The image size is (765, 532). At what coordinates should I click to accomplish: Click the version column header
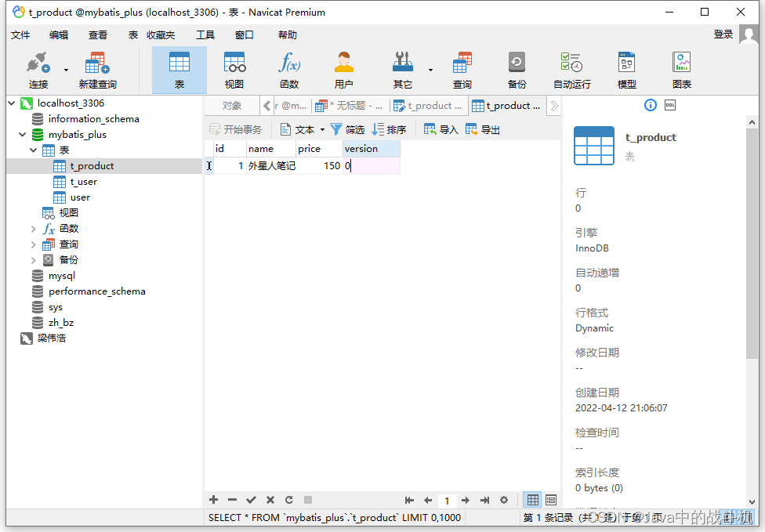point(372,149)
